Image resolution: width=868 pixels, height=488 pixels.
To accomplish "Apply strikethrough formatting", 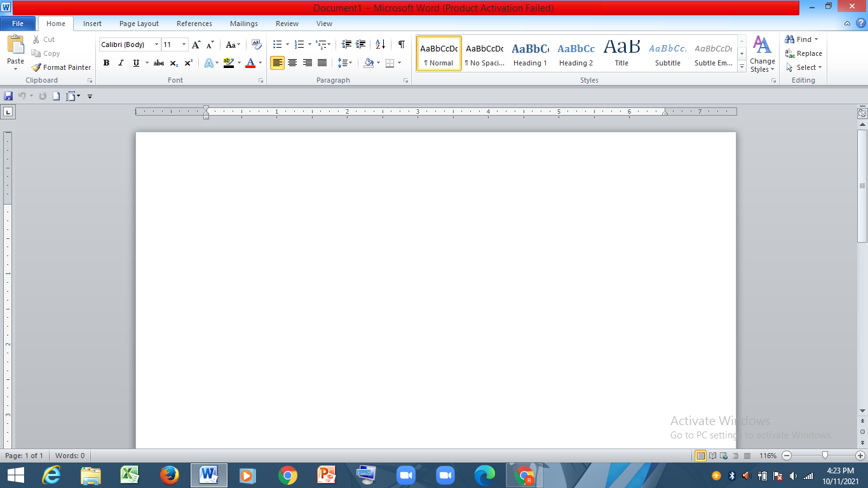I will (159, 63).
